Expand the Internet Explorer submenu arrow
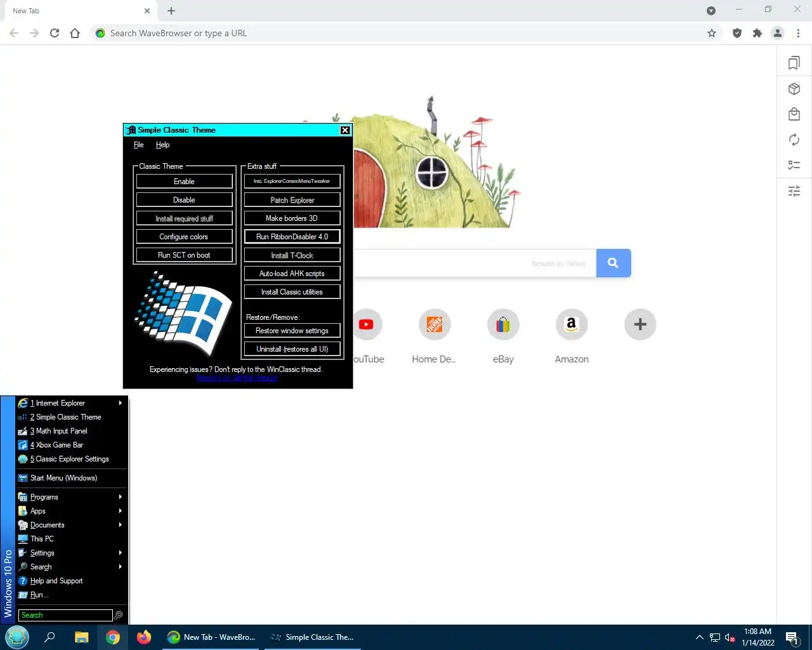Screen dimensions: 812x650 click(120, 403)
